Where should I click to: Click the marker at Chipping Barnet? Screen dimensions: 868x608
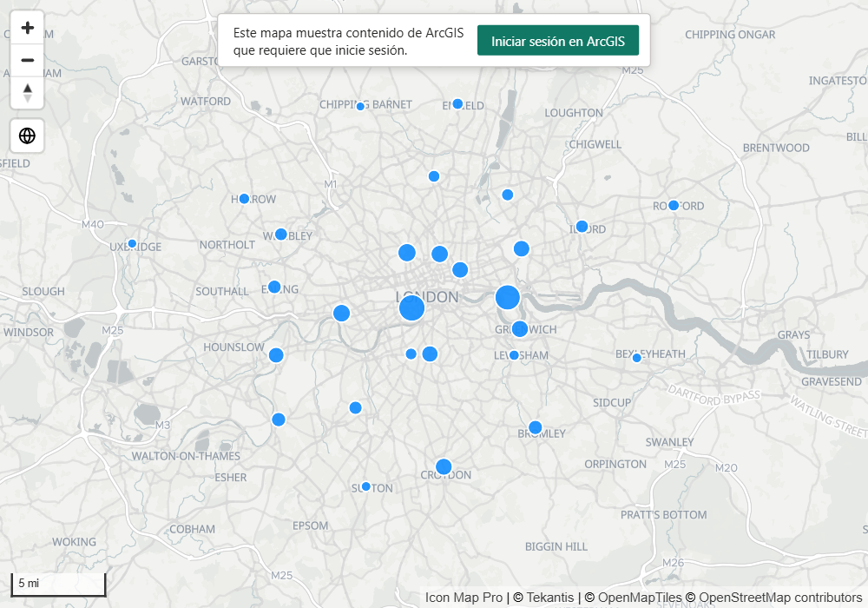click(x=360, y=106)
